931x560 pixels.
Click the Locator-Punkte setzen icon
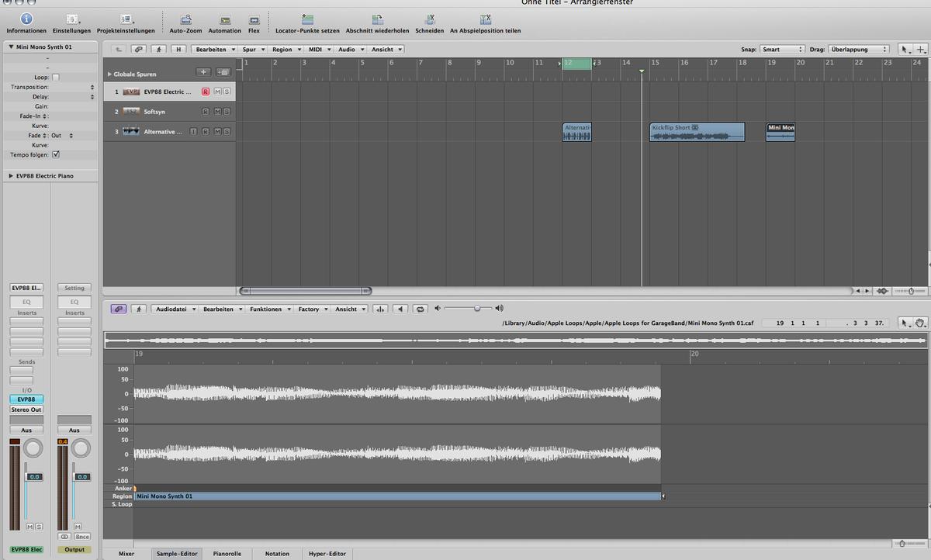[307, 19]
